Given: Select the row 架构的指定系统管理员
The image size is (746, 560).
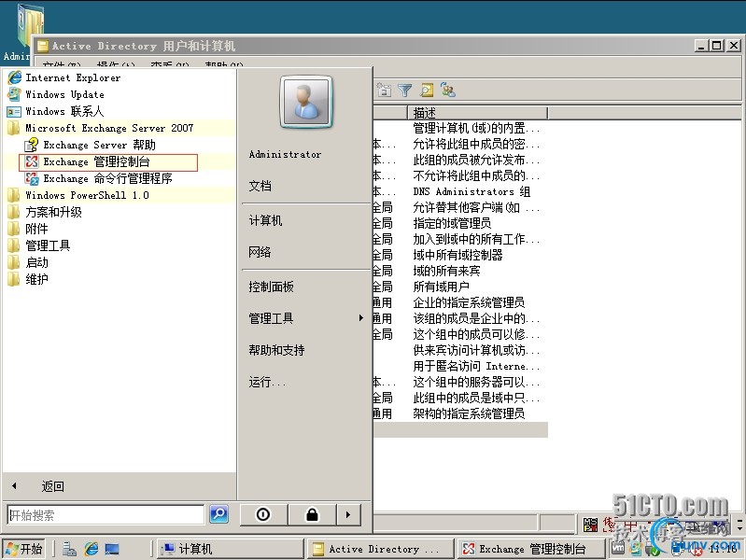Looking at the screenshot, I should tap(469, 414).
